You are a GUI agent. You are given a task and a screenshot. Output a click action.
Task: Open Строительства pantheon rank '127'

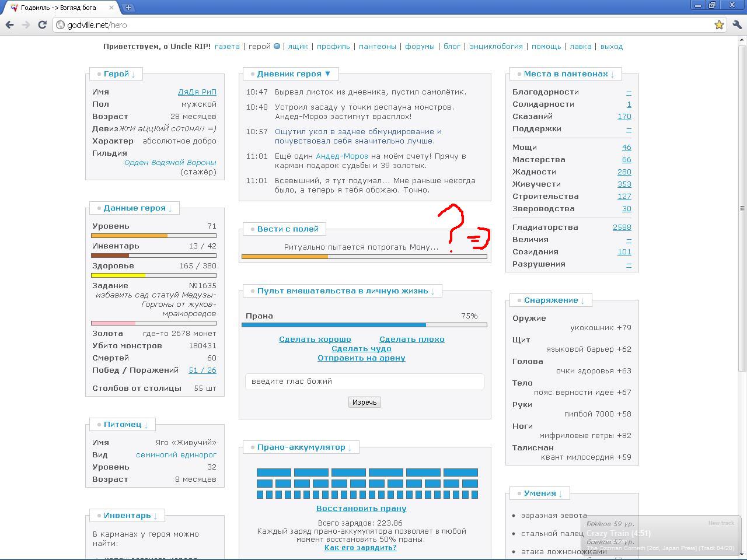point(624,197)
